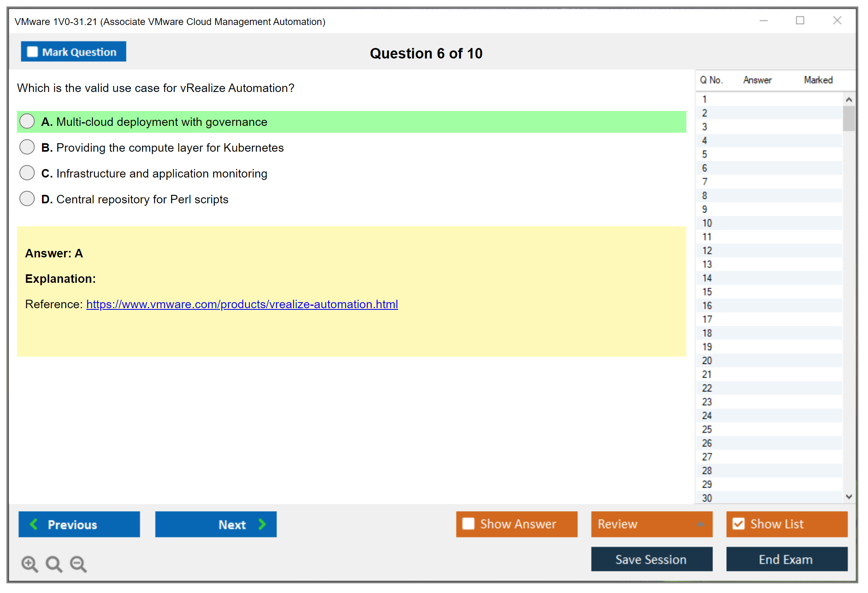868x593 pixels.
Task: Click the question list scroll down arrow
Action: 849,497
